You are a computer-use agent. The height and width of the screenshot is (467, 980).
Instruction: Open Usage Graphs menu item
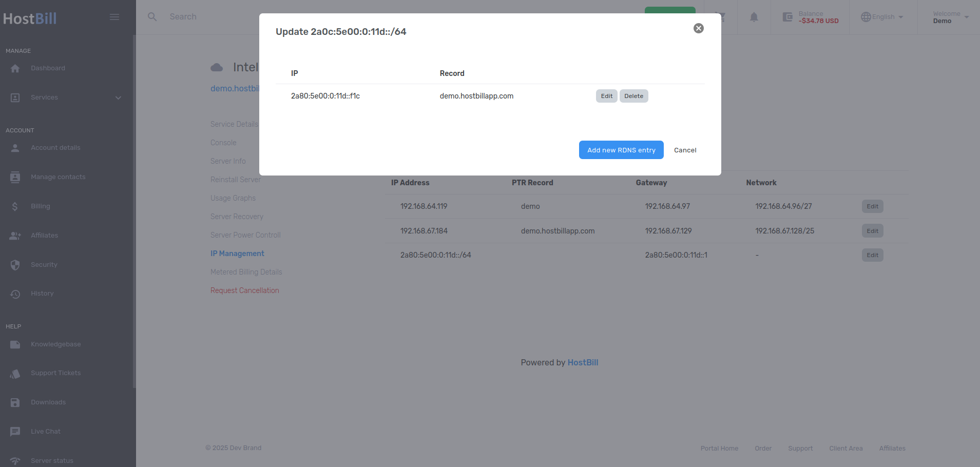click(x=233, y=198)
